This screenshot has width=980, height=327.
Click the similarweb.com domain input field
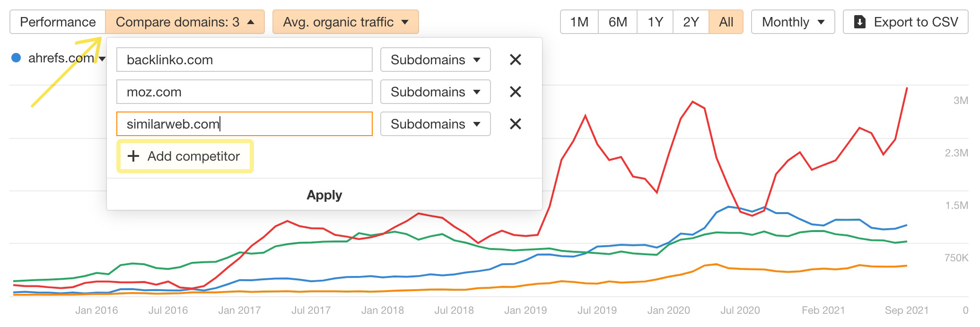point(244,124)
